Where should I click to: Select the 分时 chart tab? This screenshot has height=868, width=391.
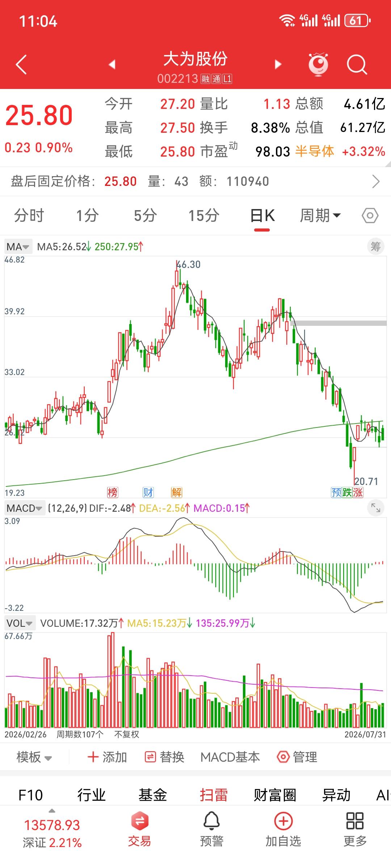(29, 216)
